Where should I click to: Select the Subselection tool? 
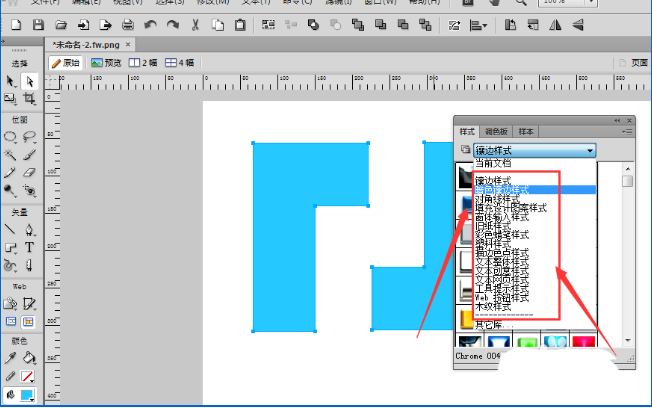29,81
